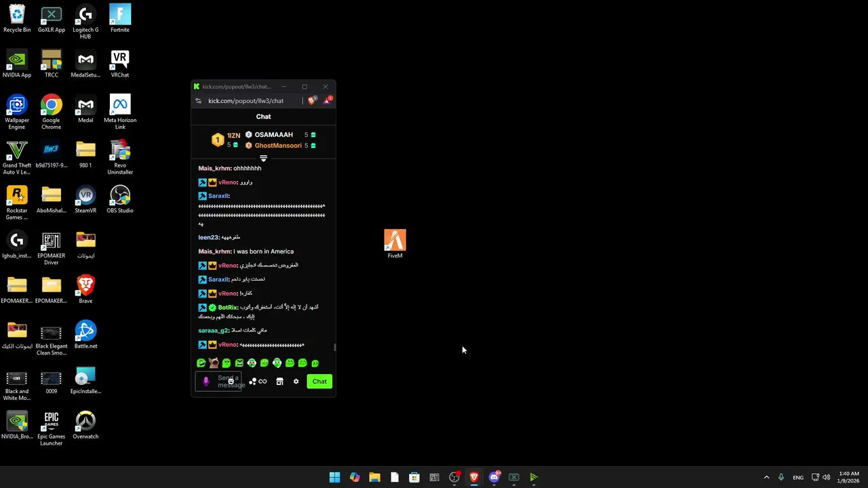Open leaderboard user OSAMAAAH

(x=273, y=135)
